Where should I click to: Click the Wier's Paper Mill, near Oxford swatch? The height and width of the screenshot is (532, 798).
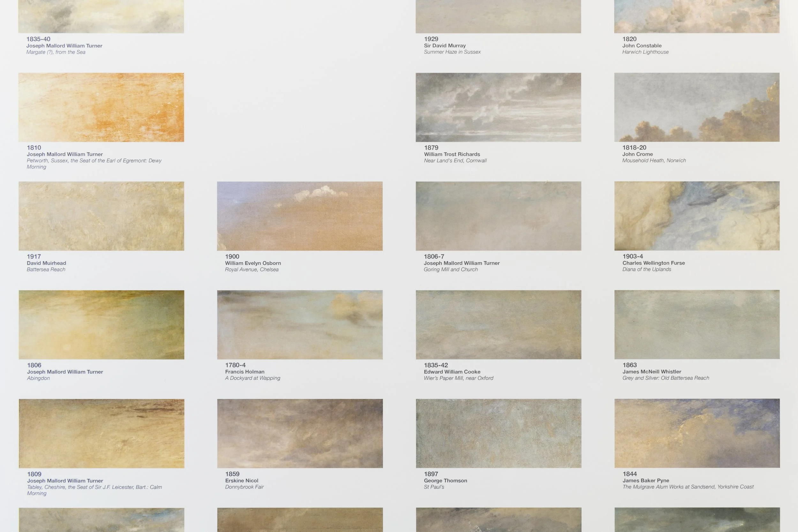498,325
